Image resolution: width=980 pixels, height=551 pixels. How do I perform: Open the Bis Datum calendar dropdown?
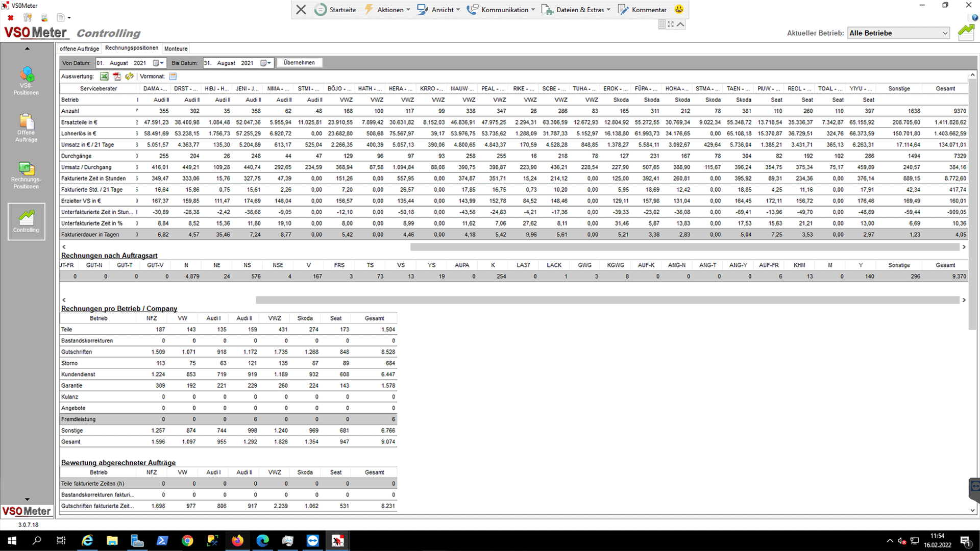(x=266, y=63)
